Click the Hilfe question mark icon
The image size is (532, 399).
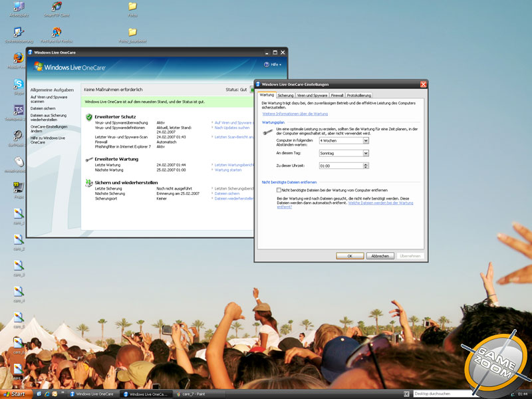tap(267, 65)
